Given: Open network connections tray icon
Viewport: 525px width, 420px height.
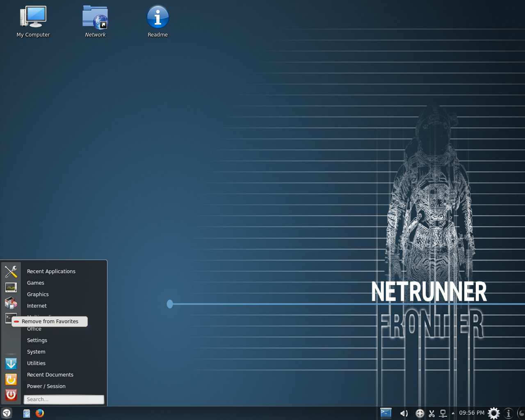Looking at the screenshot, I should coord(443,413).
